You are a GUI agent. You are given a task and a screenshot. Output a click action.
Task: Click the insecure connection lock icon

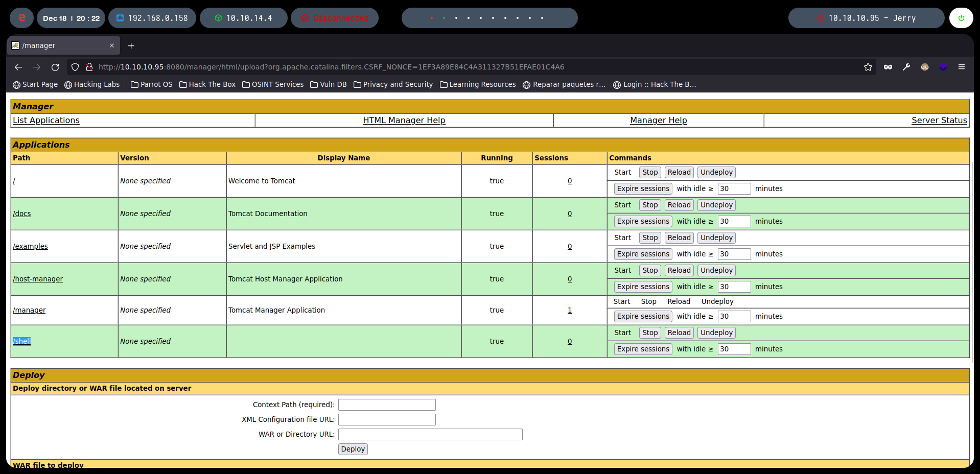(x=89, y=67)
